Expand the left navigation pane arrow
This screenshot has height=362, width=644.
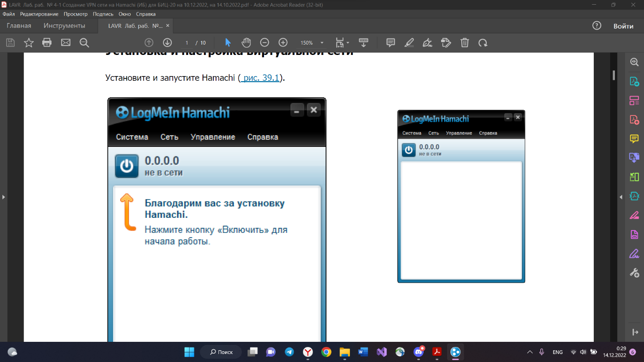point(3,197)
